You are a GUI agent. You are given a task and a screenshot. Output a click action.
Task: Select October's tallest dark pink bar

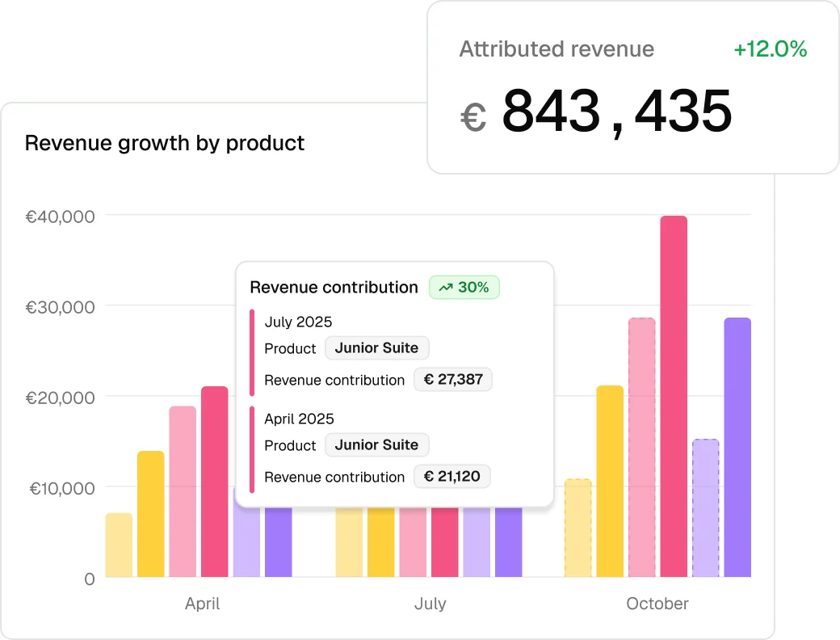(674, 396)
